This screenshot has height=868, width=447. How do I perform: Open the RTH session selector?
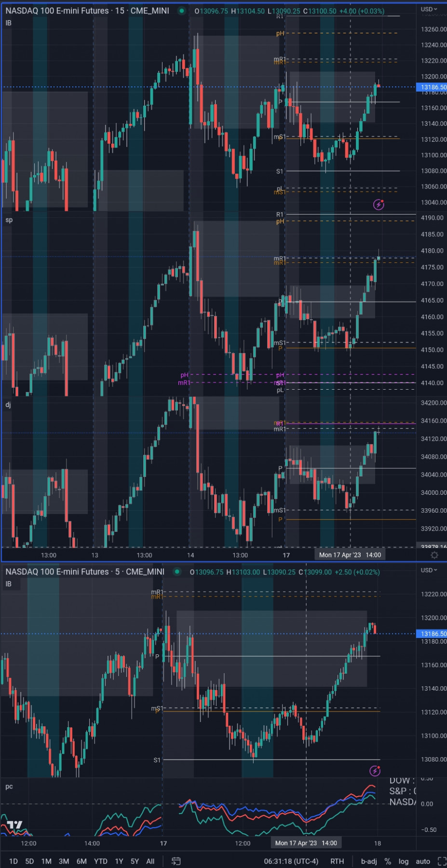pyautogui.click(x=337, y=861)
